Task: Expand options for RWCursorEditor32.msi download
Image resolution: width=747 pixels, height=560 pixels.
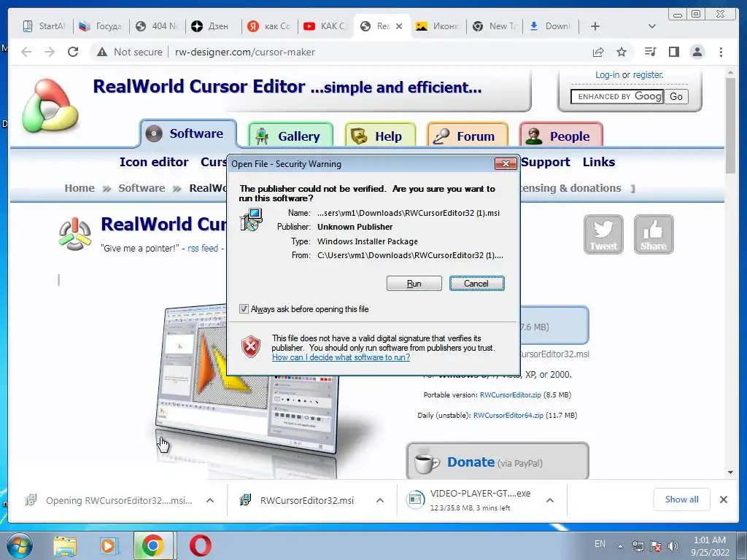Action: point(379,500)
